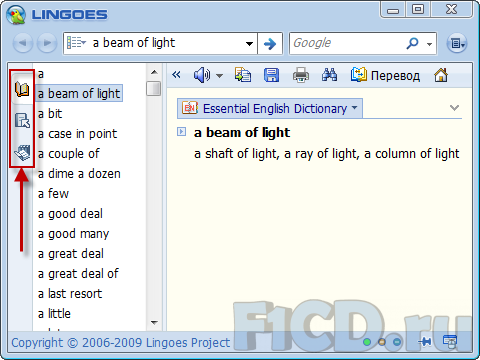Screen dimensions: 480x360
Task: Click the list-style icon in search box
Action: point(77,43)
